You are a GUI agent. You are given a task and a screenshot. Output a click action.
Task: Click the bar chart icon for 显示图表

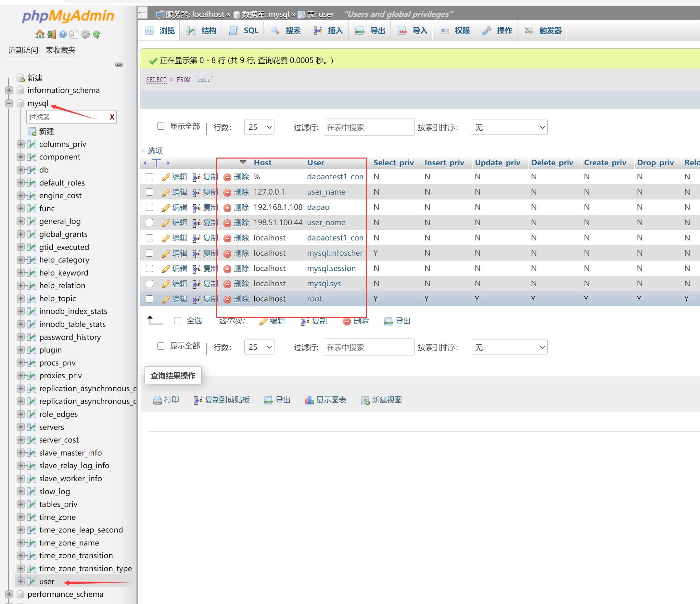click(x=309, y=400)
